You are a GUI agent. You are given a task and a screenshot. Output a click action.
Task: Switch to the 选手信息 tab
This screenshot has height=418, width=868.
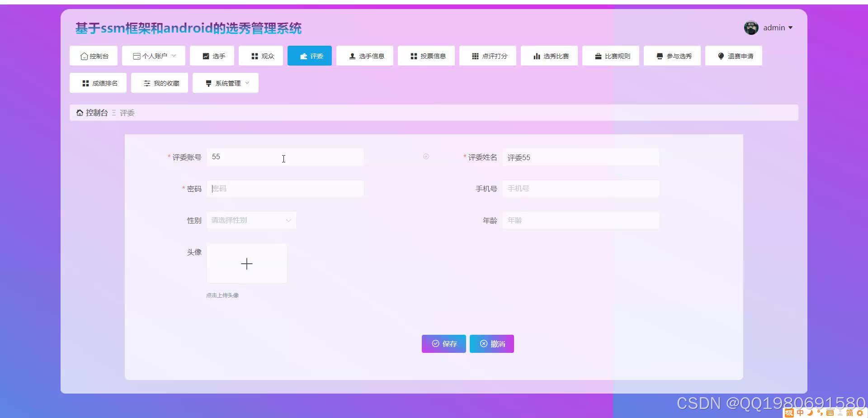pyautogui.click(x=365, y=56)
